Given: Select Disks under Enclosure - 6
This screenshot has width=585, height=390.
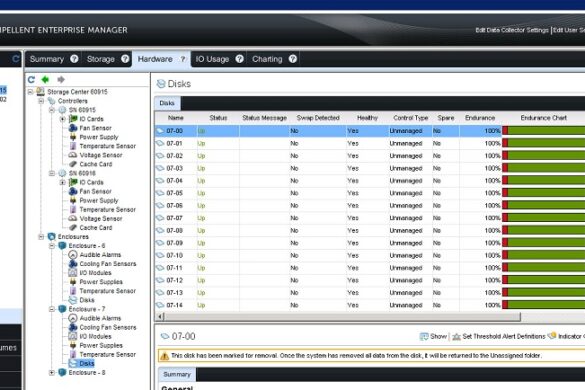Looking at the screenshot, I should coord(87,300).
